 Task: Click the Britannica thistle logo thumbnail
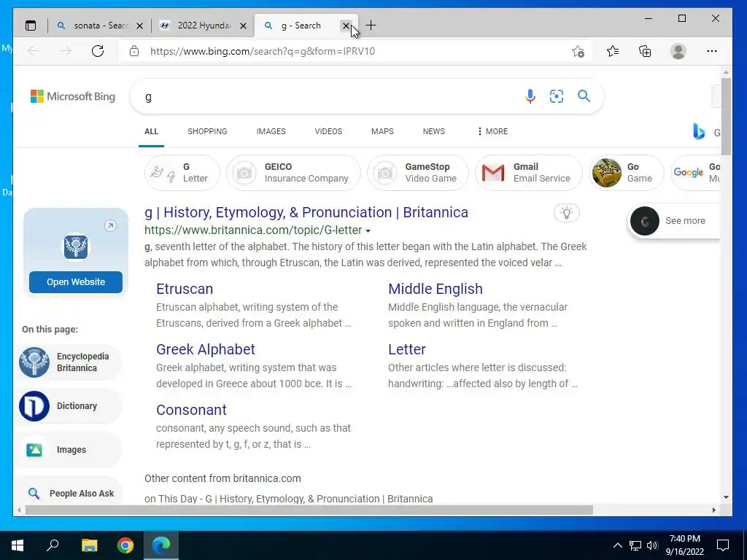76,247
